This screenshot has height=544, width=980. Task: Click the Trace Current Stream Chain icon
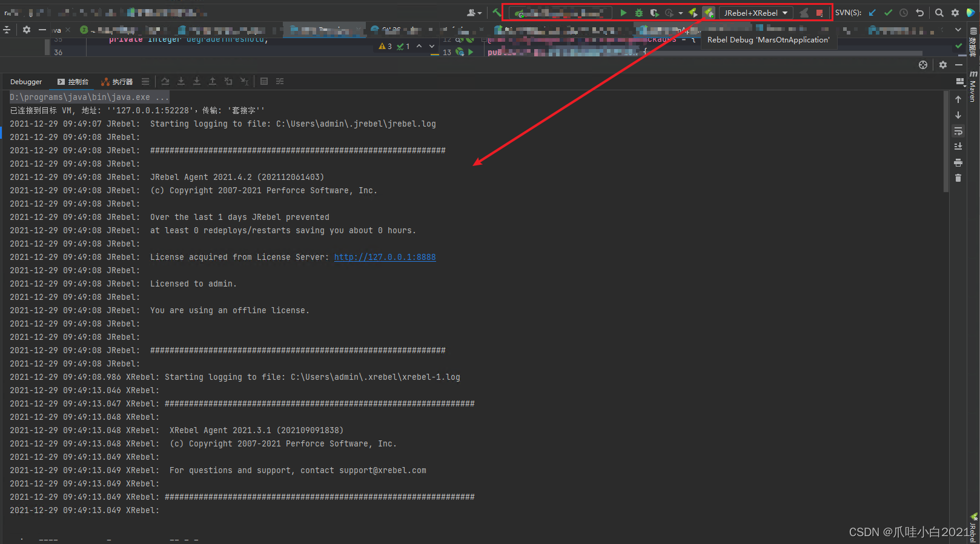[280, 81]
